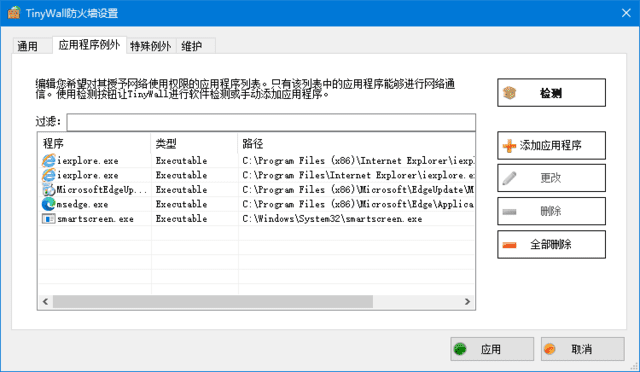Click the 更改 label to modify the entry
Image resolution: width=640 pixels, height=372 pixels.
coord(551,178)
